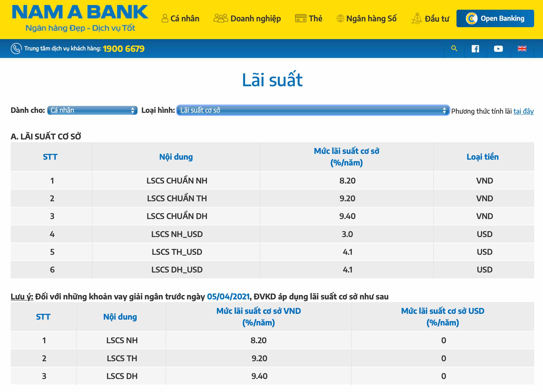Click the Open Banking button
This screenshot has width=543, height=392.
point(495,19)
